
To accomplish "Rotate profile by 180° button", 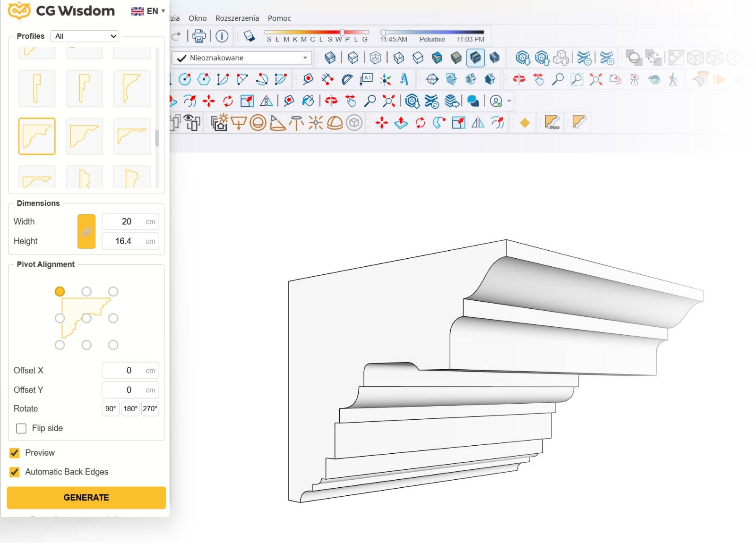I will coord(130,409).
